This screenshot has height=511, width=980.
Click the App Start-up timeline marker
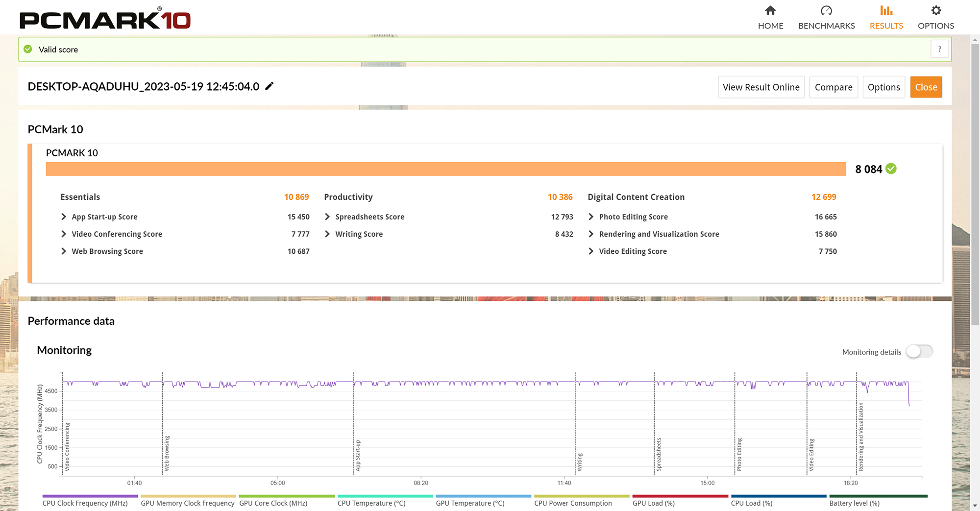[358, 456]
